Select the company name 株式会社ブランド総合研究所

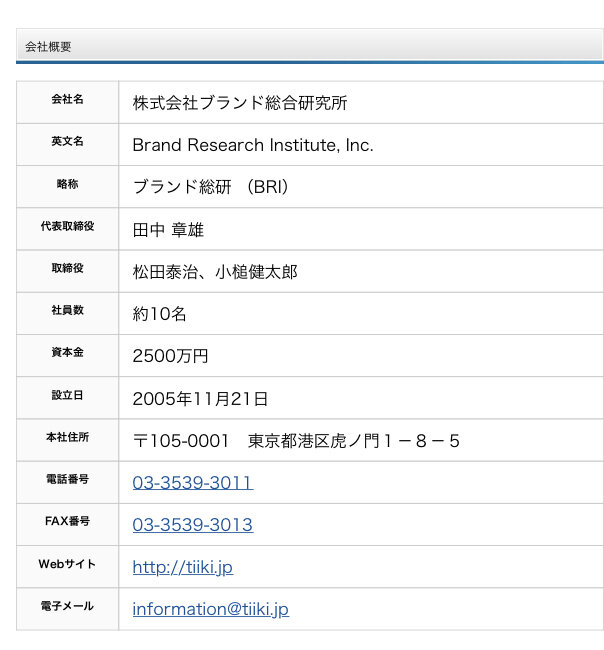click(240, 103)
